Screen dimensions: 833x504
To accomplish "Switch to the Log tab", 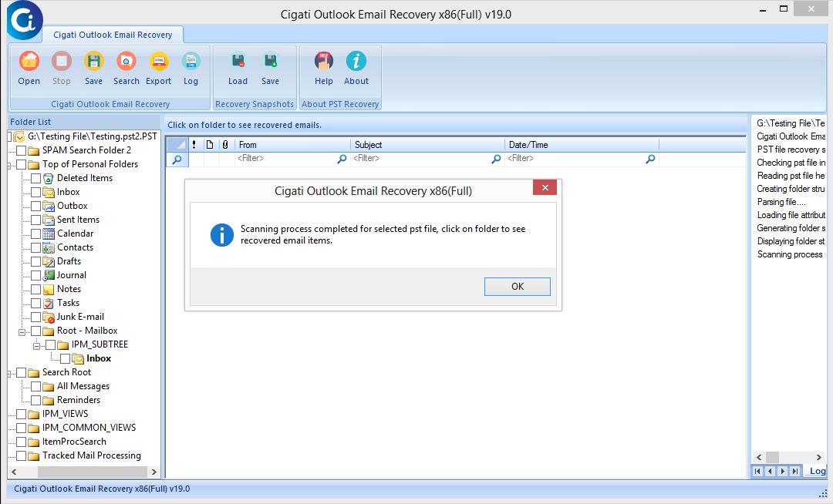I will click(817, 471).
